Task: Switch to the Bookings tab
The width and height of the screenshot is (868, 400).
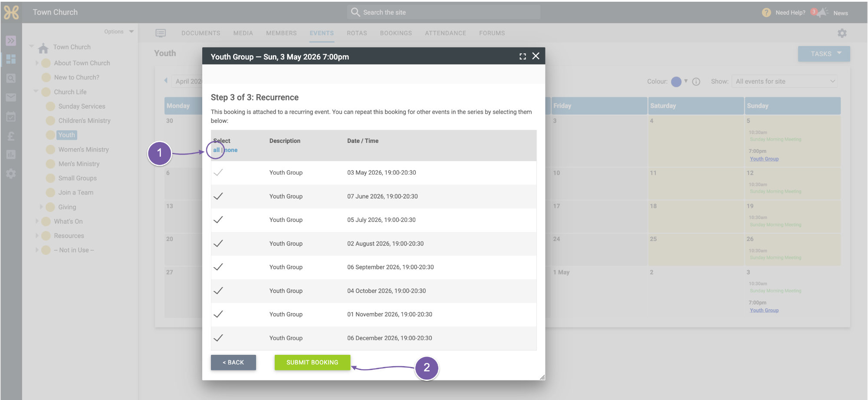Action: [396, 33]
